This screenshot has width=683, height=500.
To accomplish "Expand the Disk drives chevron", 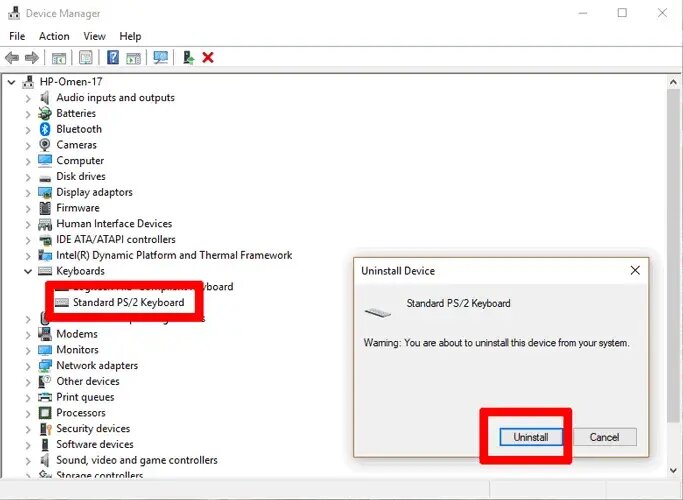I will click(28, 177).
